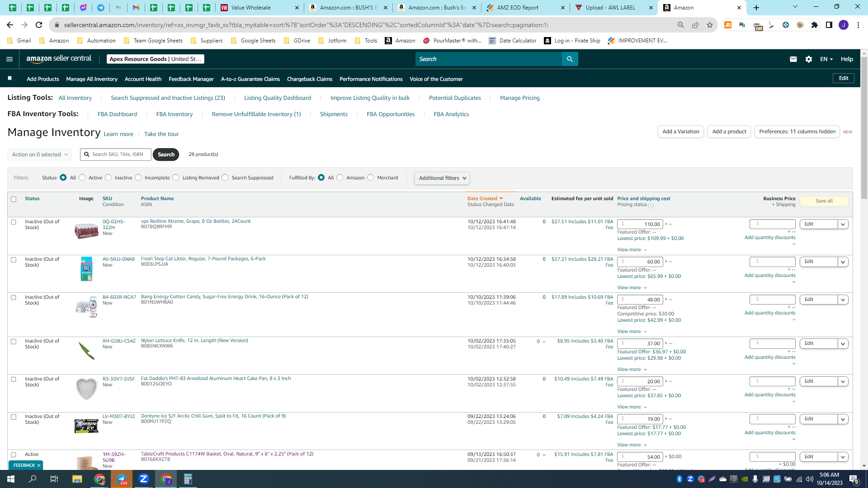Switch to AMZ EOD Report browser tab
Screen dimensions: 868x488
tap(524, 8)
